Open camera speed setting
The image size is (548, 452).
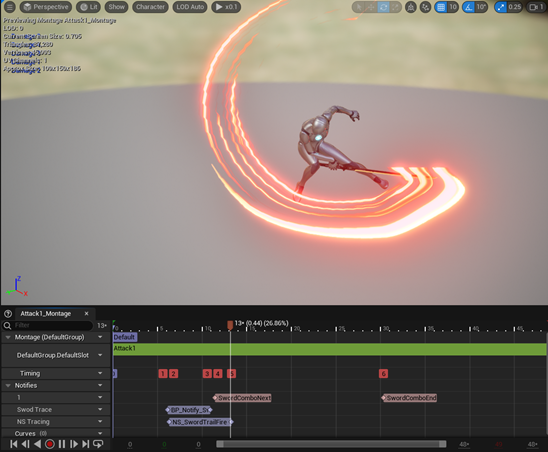[x=537, y=7]
